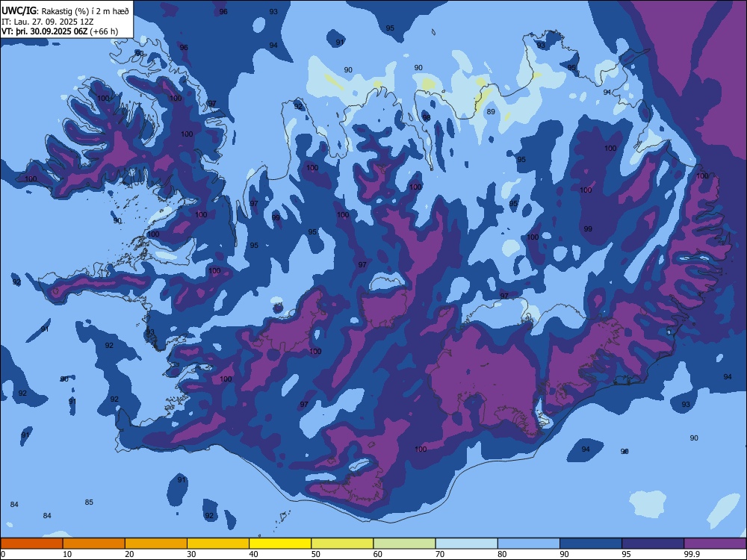Click the 'IT: Lau. 27. 09. 2025 12Z' line

point(47,22)
